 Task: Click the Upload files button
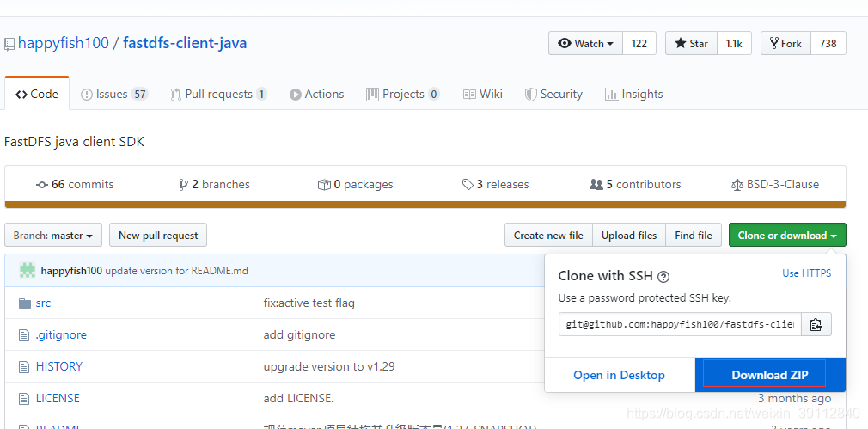pyautogui.click(x=629, y=236)
